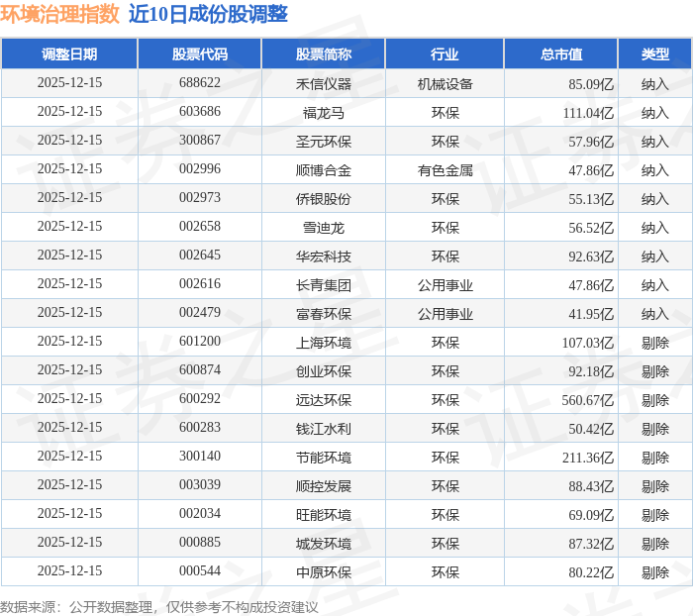Screen dimensions: 693x616
Task: Click market value 560.67亿
Action: coord(588,400)
